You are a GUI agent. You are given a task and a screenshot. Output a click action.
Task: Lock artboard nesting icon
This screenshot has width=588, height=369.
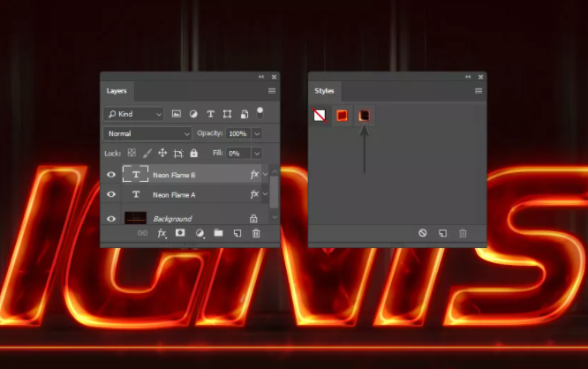coord(178,153)
